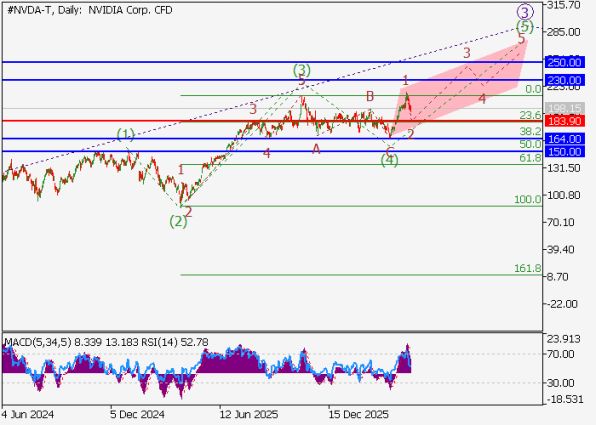Viewport: 596px width, 425px height.
Task: Click the gray current price label 198.15
Action: (x=564, y=108)
